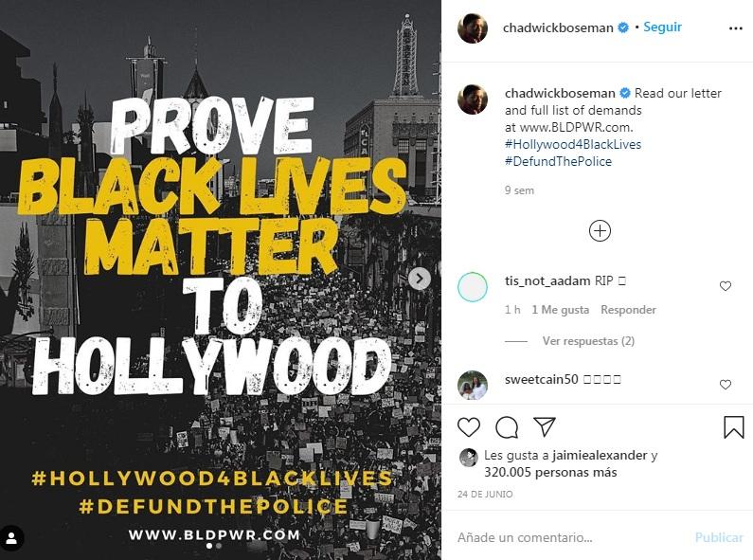
Task: Submit comment with Publicar
Action: click(x=719, y=537)
